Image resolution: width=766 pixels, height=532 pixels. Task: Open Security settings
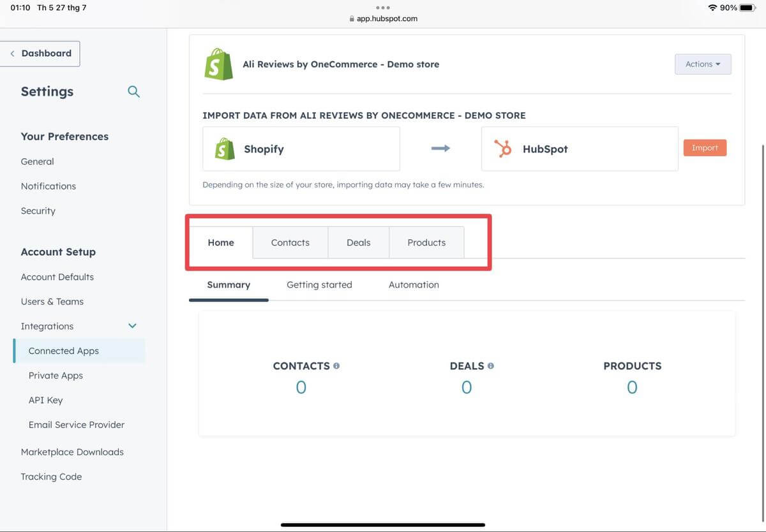38,211
